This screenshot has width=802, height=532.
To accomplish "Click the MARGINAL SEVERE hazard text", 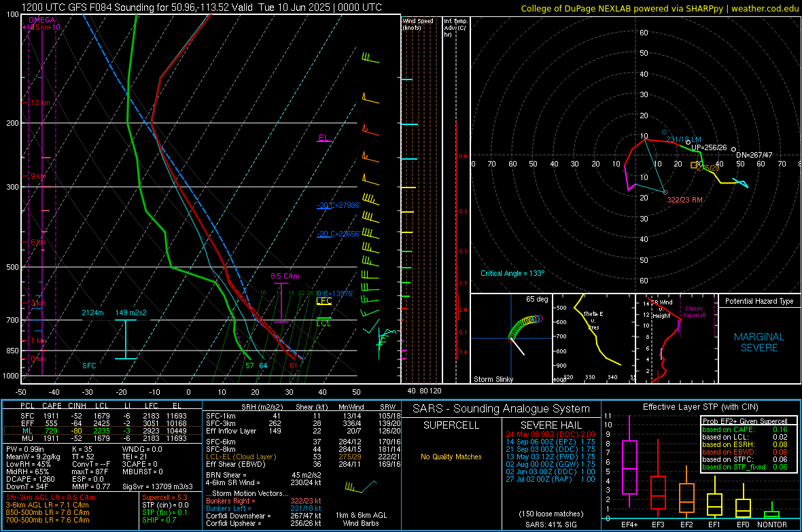I will coord(759,342).
